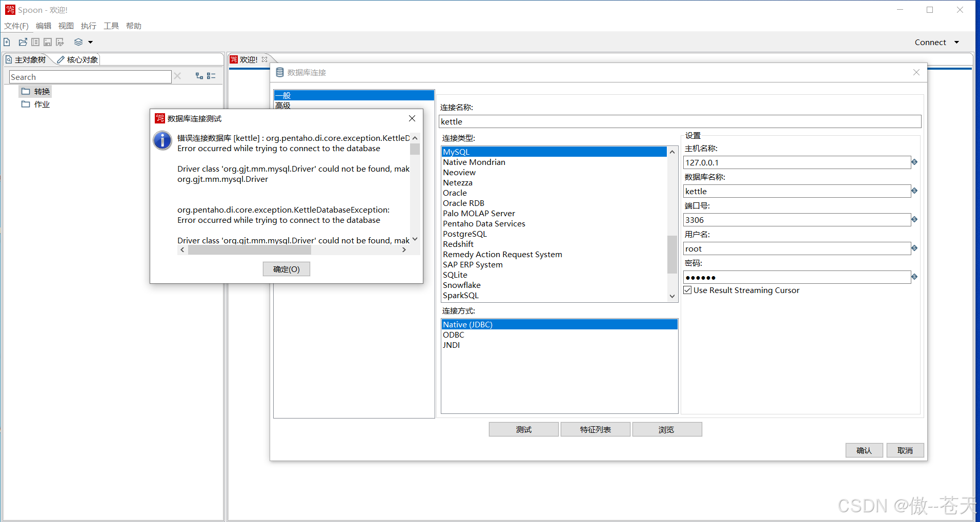Click error message scroll down arrow
The width and height of the screenshot is (980, 522).
coord(415,239)
